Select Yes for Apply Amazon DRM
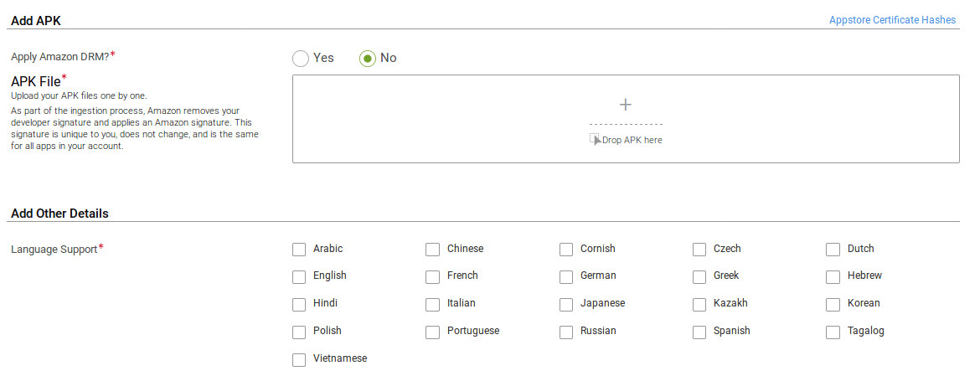The width and height of the screenshot is (980, 376). point(301,59)
